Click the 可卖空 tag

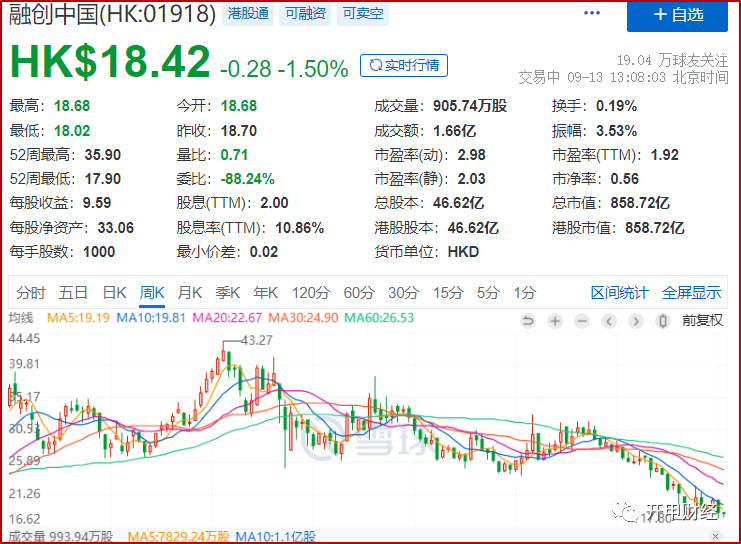tap(363, 13)
